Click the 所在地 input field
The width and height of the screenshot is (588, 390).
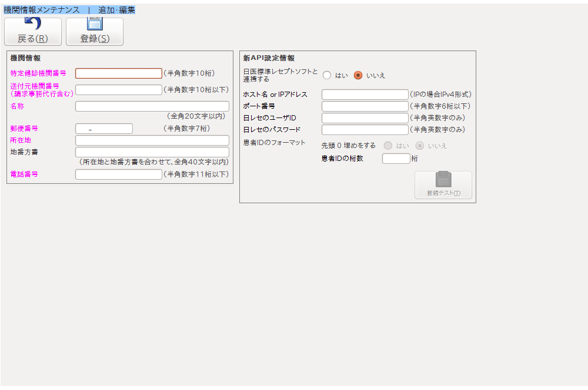[152, 140]
